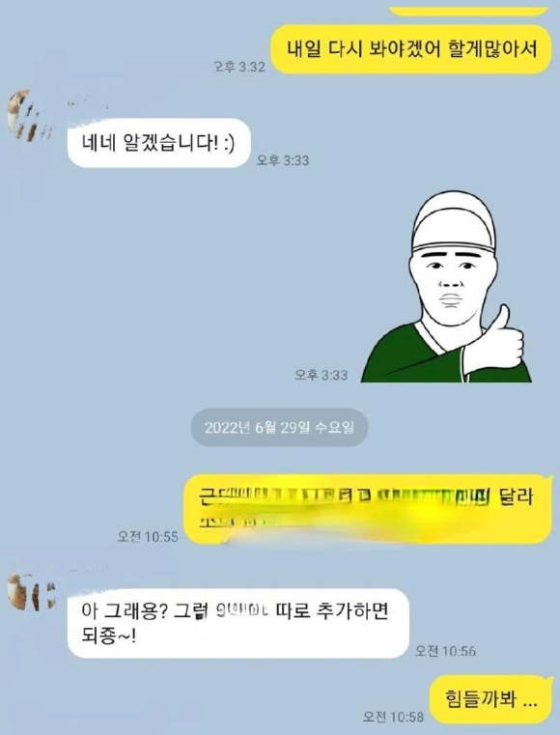Click the 오후 3:33 timestamp next to the sticker
This screenshot has width=560, height=735.
[x=321, y=375]
